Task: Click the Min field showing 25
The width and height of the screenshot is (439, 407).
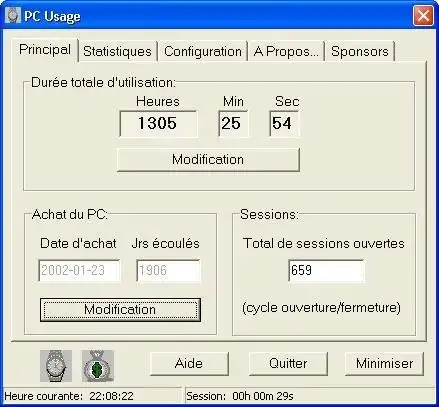Action: [233, 124]
